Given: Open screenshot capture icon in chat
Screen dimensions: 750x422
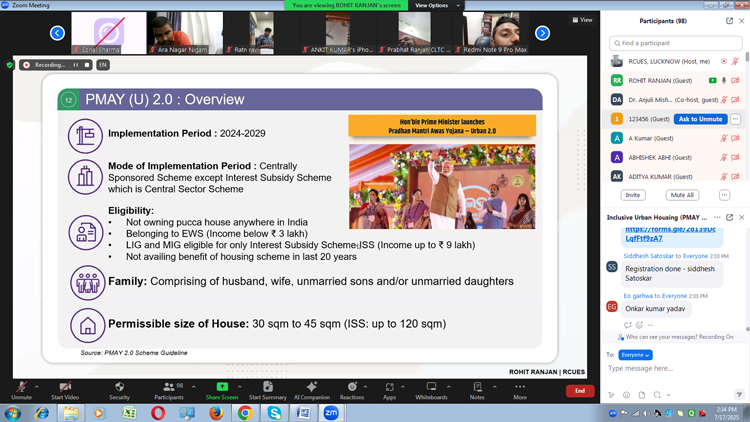Looking at the screenshot, I should [x=657, y=395].
